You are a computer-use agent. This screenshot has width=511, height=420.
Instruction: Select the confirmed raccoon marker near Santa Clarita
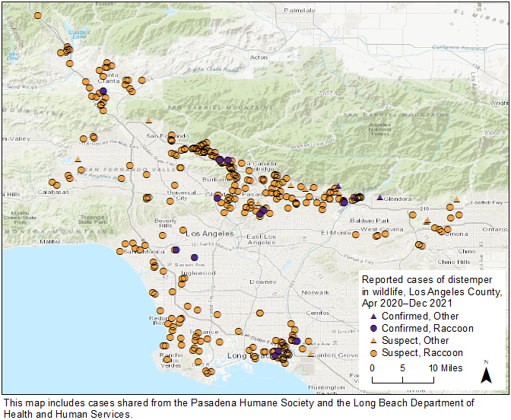(x=103, y=91)
